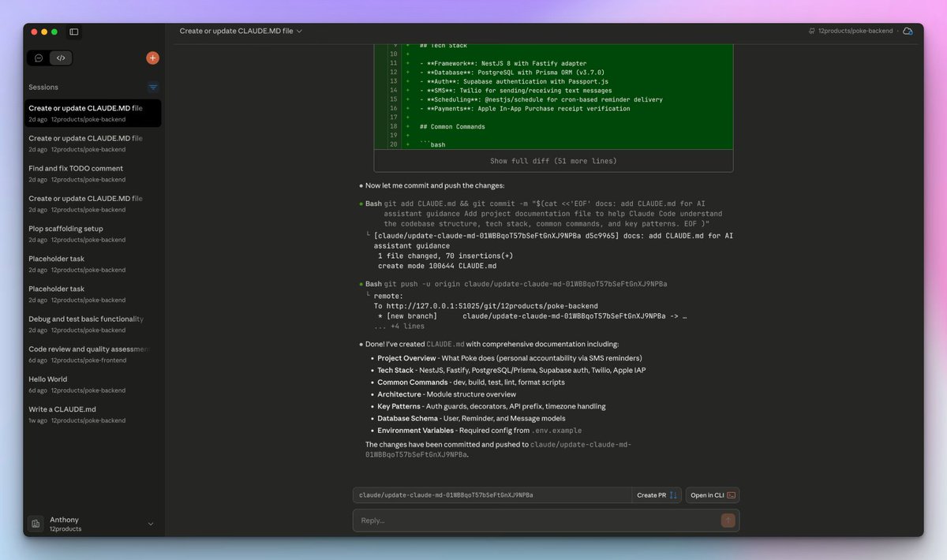Image resolution: width=947 pixels, height=560 pixels.
Task: Click the Sessions heading in sidebar
Action: coord(43,88)
